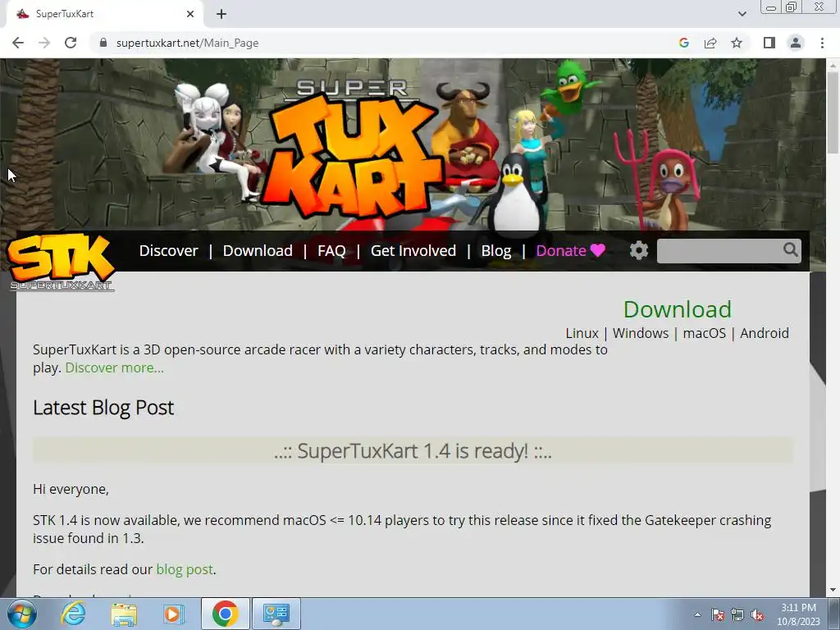Click the search magnifier icon
840x630 pixels.
[x=791, y=249]
